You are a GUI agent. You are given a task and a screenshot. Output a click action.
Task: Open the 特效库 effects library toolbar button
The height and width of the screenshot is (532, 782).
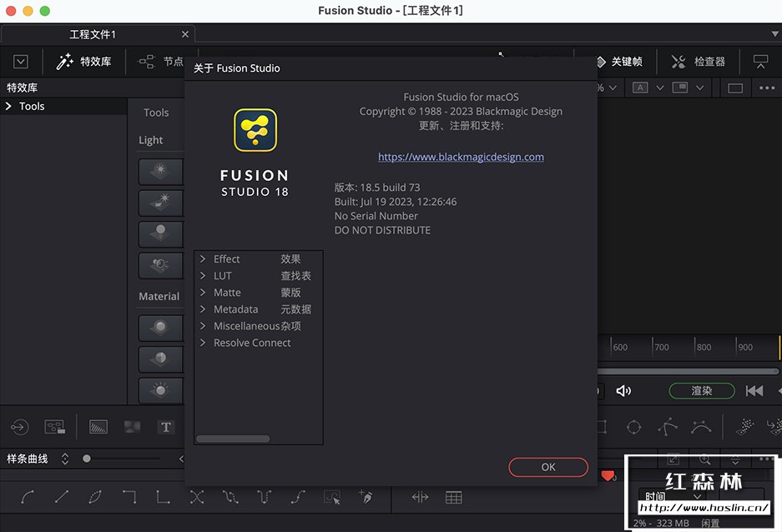83,61
